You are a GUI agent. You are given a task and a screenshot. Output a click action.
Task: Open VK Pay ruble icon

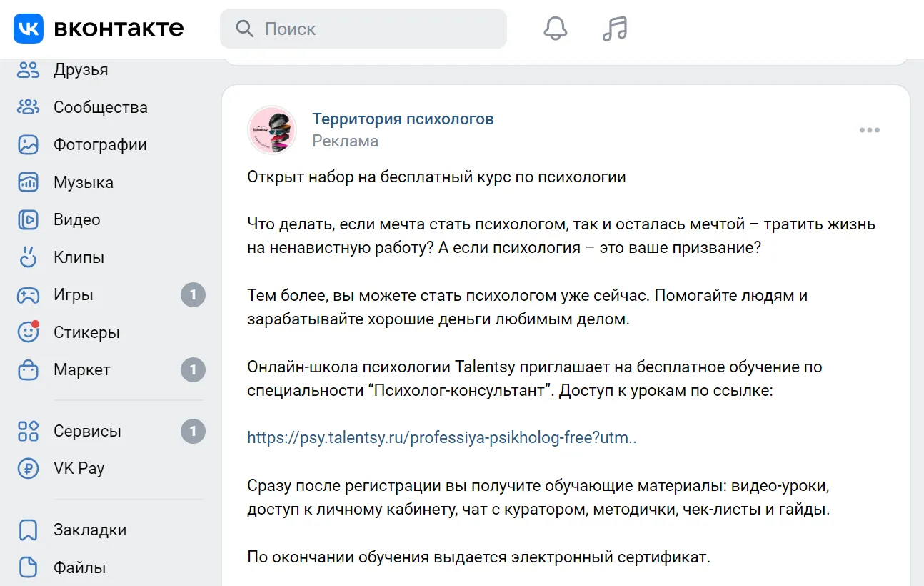(x=29, y=469)
